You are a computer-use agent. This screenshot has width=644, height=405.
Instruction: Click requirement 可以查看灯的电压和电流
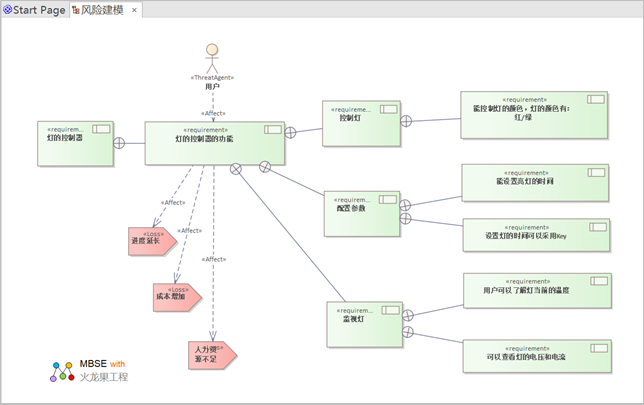pyautogui.click(x=534, y=356)
